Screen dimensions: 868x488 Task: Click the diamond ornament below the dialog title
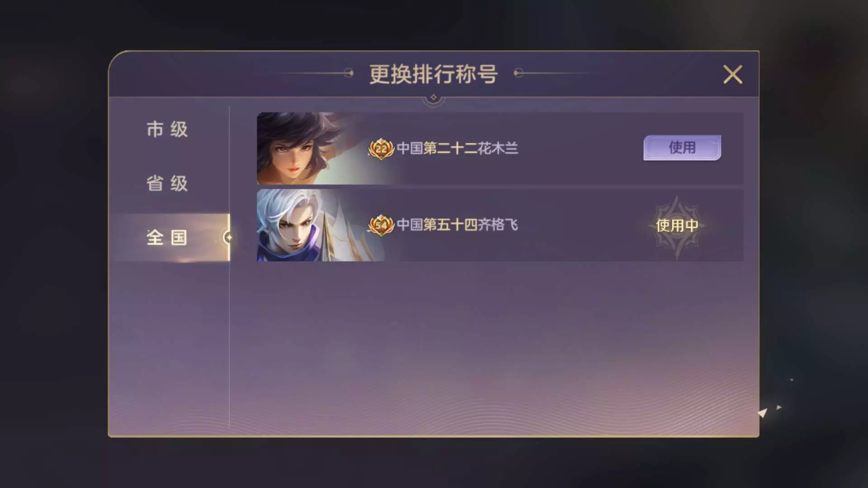coord(434,98)
